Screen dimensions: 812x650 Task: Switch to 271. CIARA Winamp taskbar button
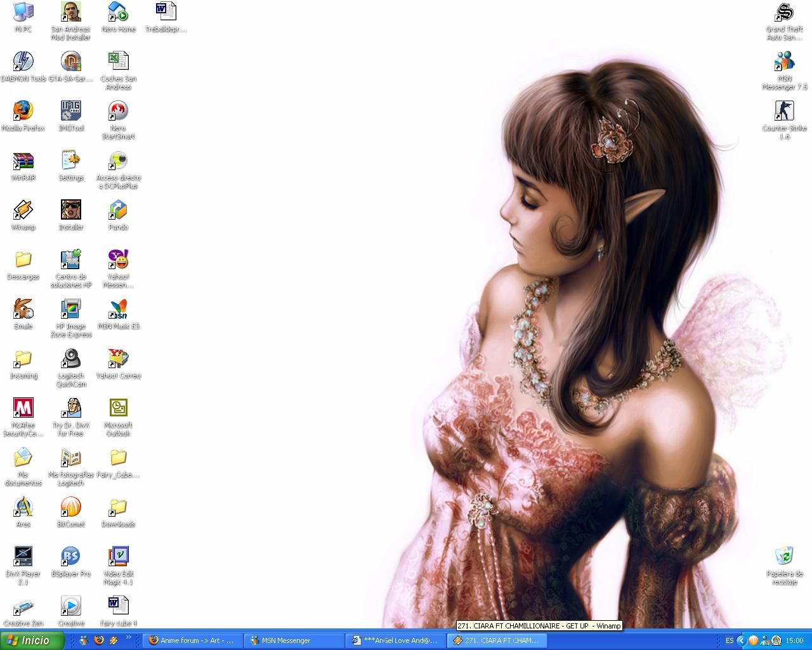click(x=497, y=640)
